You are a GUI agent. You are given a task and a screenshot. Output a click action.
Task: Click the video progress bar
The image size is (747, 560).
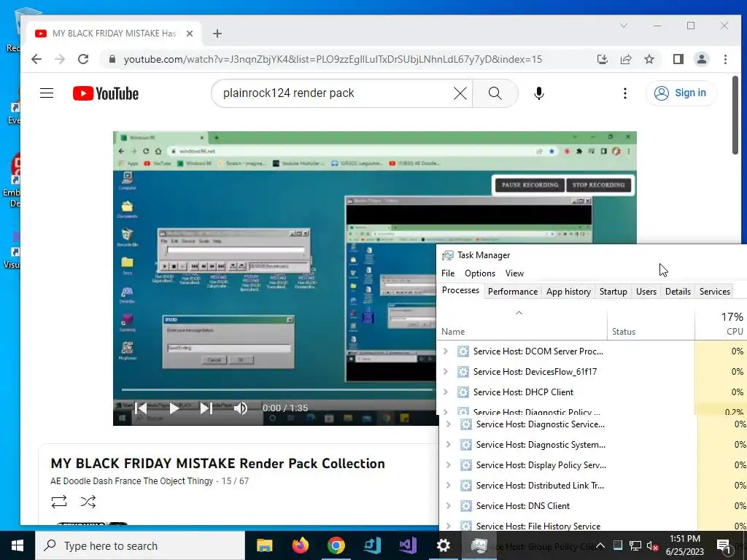279,389
